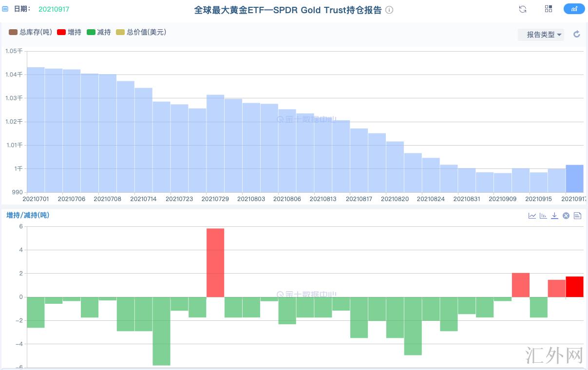Click the yellow swatch for 总价值(美元)

pyautogui.click(x=120, y=32)
